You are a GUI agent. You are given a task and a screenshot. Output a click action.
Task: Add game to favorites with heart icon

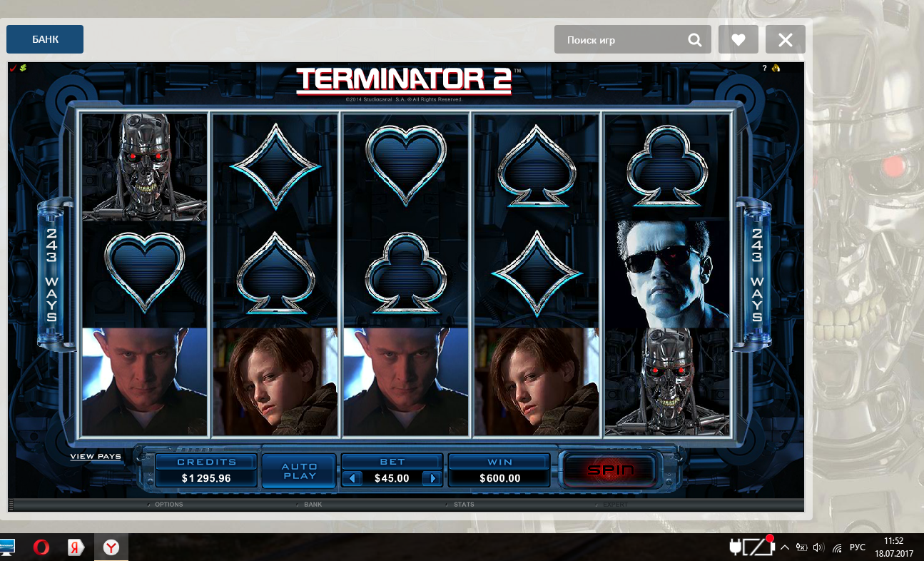[738, 39]
